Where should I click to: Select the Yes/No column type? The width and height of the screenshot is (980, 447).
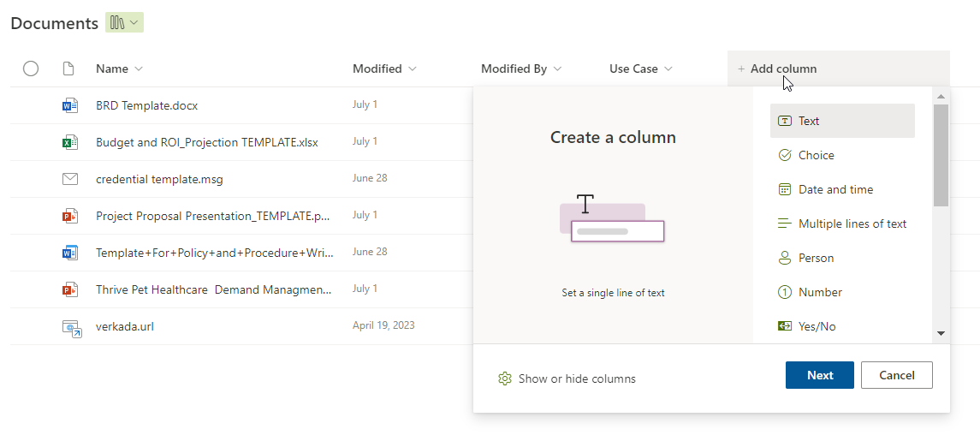click(x=816, y=326)
